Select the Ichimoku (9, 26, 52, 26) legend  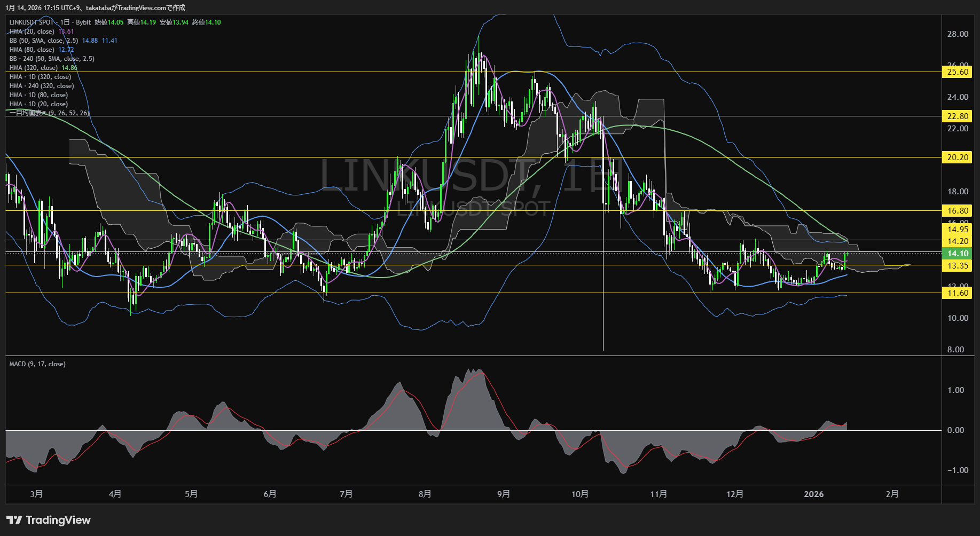tap(49, 113)
